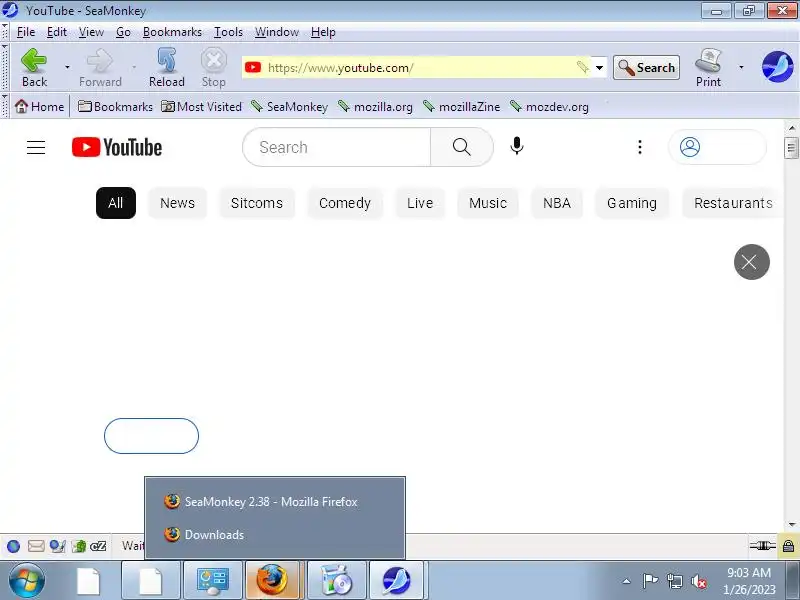Click the YouTube search magnifier button
The height and width of the screenshot is (600, 800).
tap(462, 147)
